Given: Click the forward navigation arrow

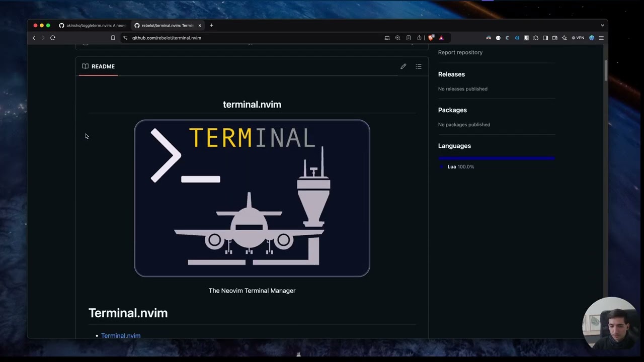Looking at the screenshot, I should [43, 38].
